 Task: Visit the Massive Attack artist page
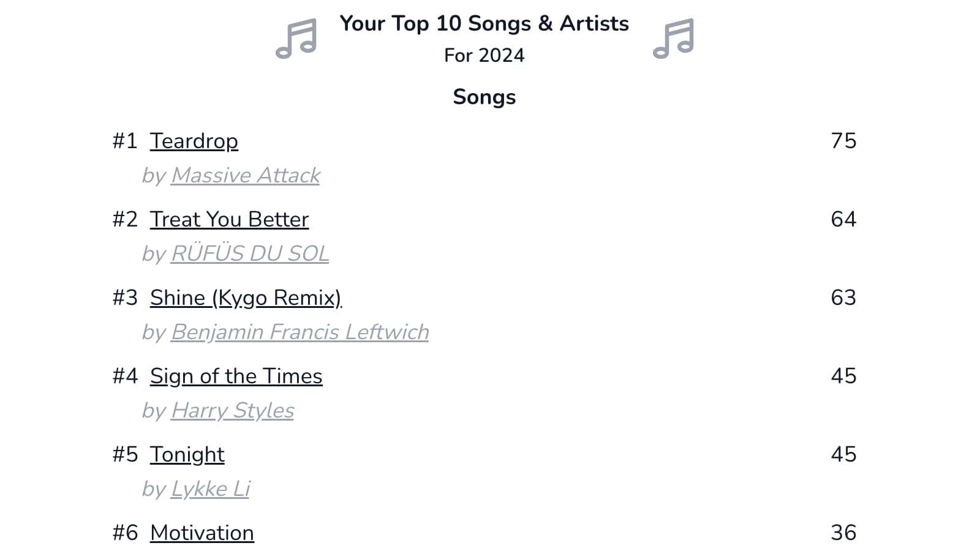(x=246, y=176)
